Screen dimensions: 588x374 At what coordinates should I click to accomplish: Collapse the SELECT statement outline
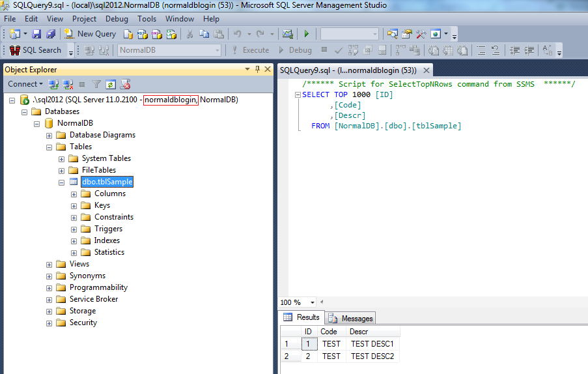(x=298, y=95)
